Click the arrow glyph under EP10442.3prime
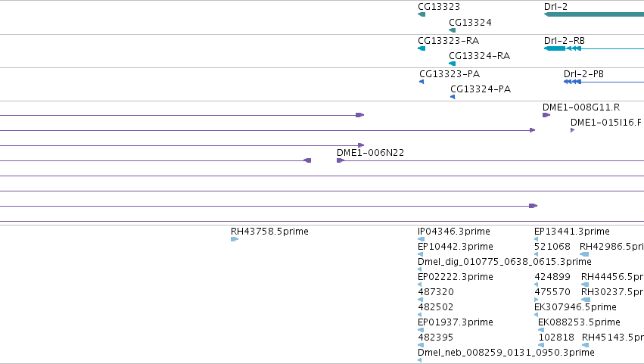Screen dimensions: 644x364 coord(420,254)
